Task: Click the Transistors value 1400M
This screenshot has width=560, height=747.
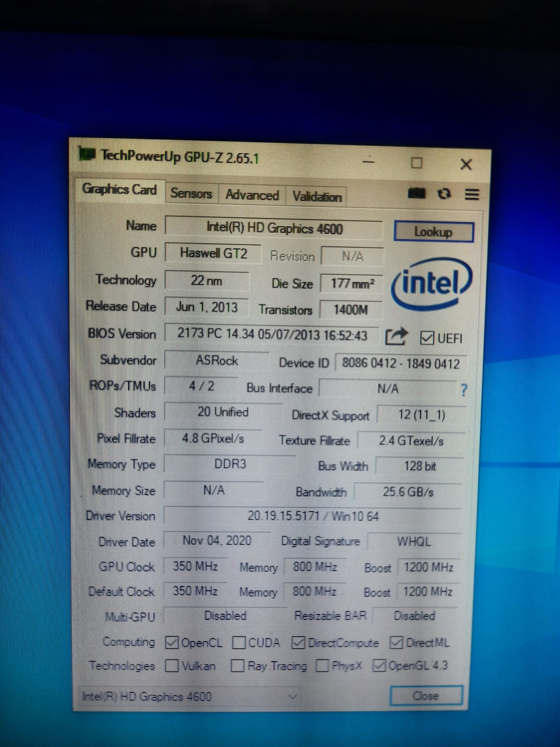Action: [x=351, y=309]
